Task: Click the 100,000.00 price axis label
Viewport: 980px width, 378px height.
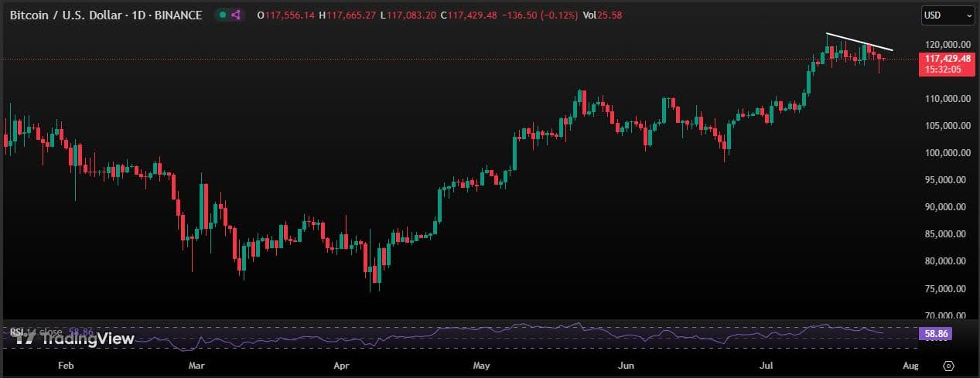Action: (945, 153)
